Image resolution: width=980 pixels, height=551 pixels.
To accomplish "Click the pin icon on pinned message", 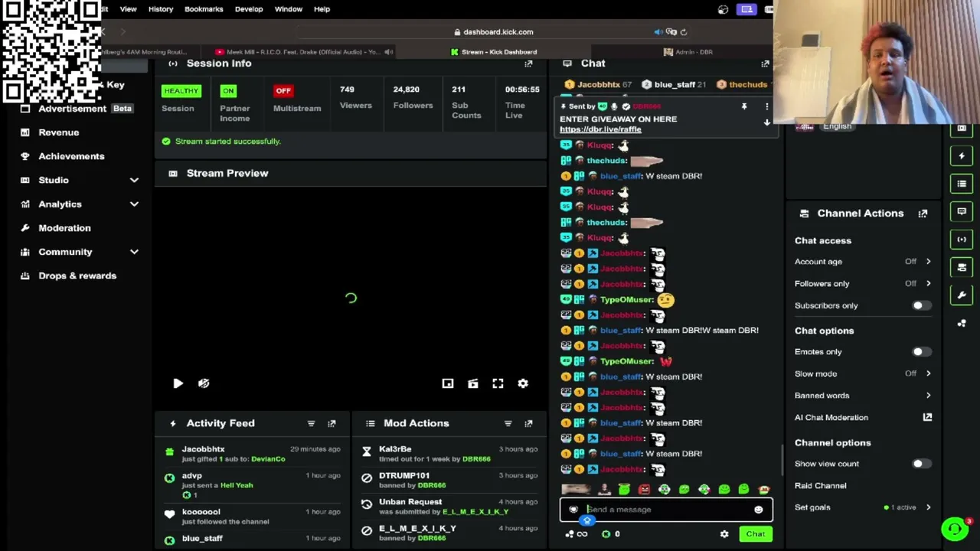I will click(743, 106).
